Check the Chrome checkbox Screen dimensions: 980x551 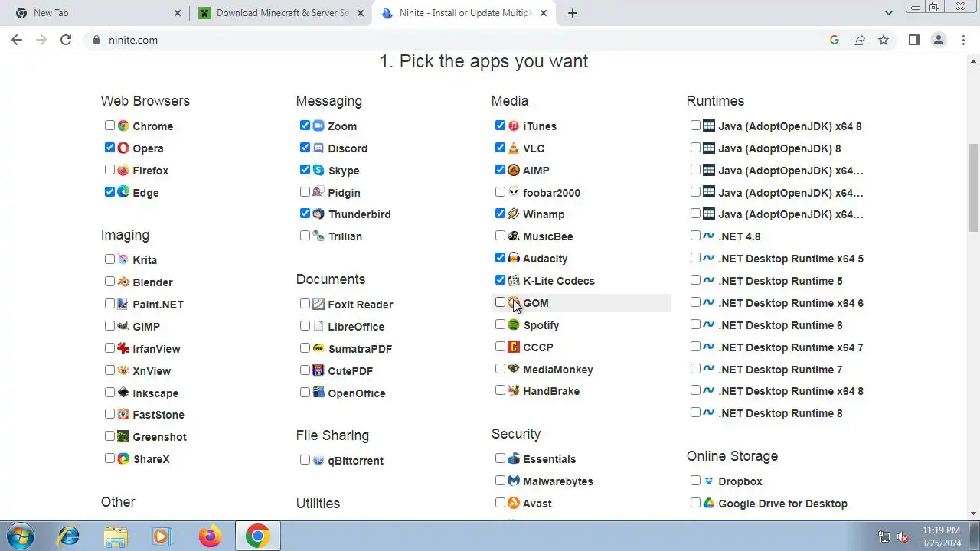110,126
